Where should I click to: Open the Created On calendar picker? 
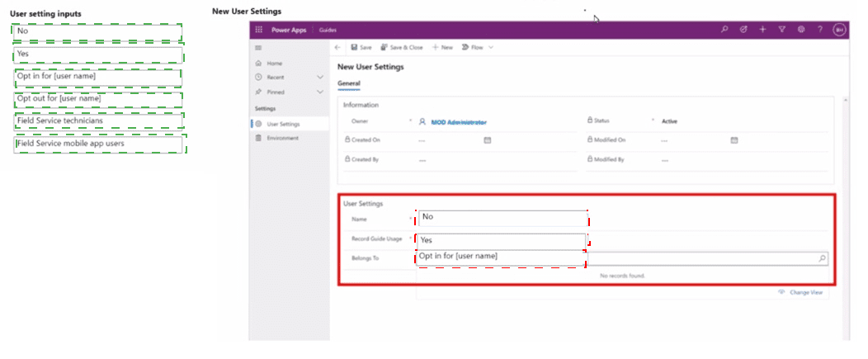(488, 140)
